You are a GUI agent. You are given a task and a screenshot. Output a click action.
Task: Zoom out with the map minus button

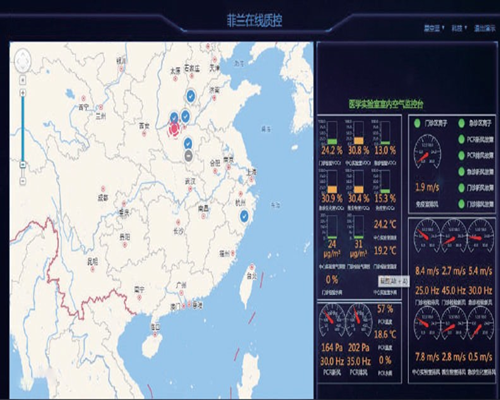pyautogui.click(x=23, y=181)
